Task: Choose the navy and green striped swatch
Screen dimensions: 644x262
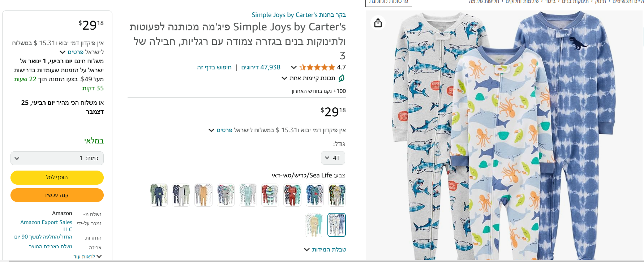Action: pyautogui.click(x=159, y=195)
